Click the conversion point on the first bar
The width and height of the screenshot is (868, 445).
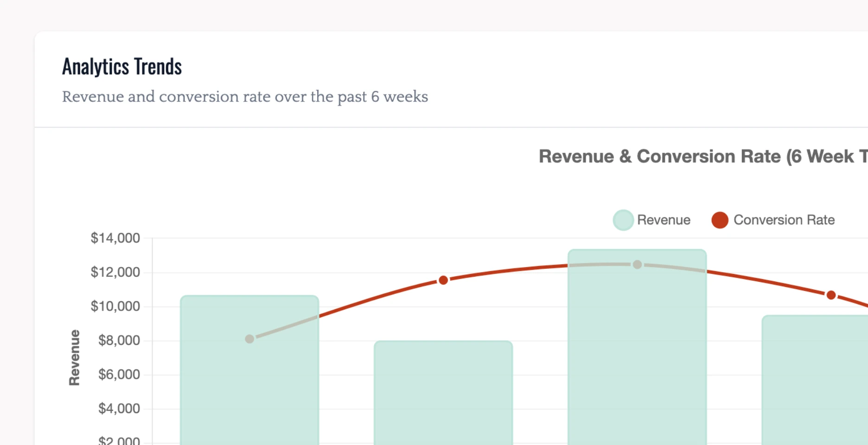click(249, 339)
